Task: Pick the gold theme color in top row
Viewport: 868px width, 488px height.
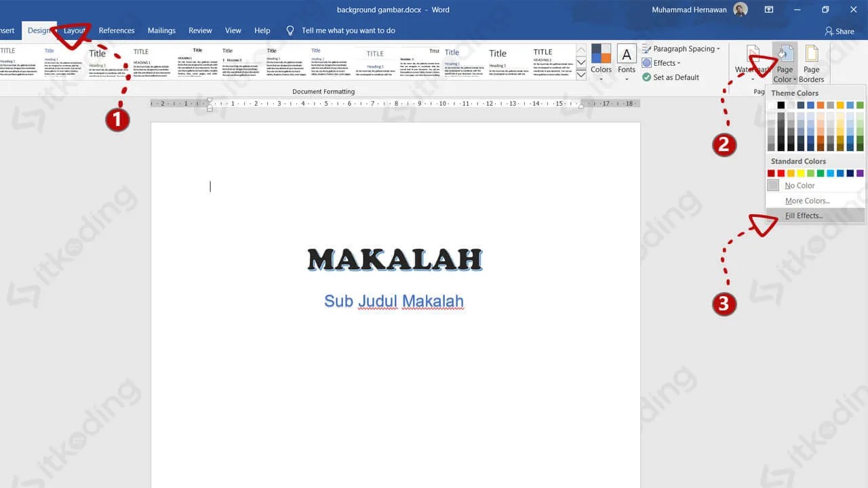Action: (x=840, y=105)
